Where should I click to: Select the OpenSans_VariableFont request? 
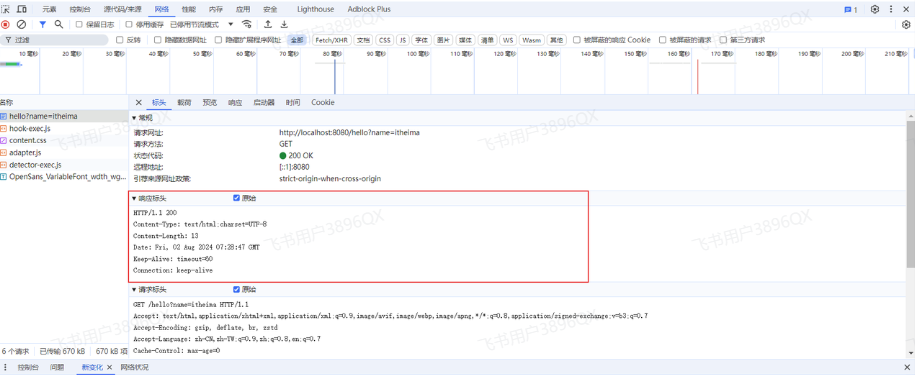(64, 177)
